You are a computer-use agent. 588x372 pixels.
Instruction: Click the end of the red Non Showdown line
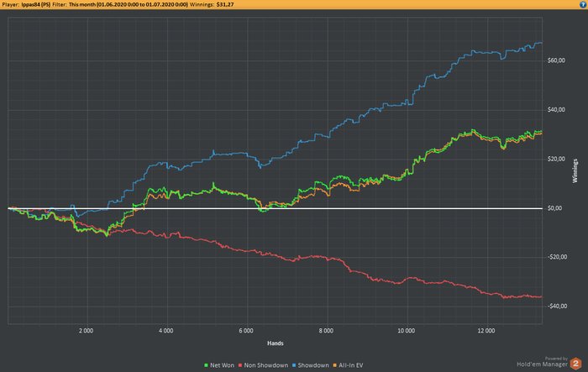(x=542, y=297)
